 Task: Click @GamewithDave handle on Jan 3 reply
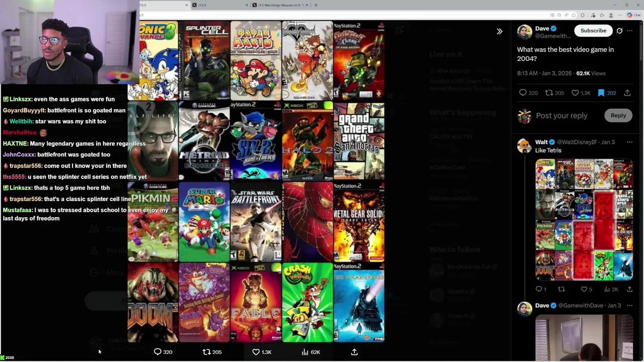[x=582, y=306]
